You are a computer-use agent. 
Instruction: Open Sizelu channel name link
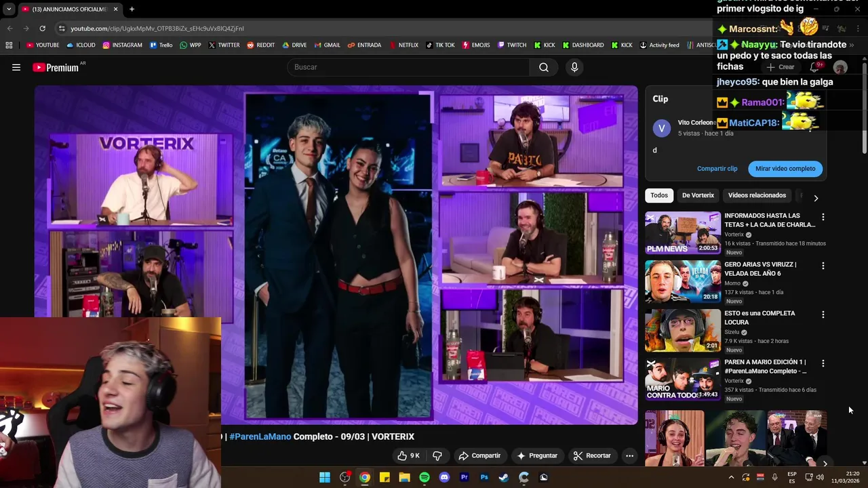point(732,332)
